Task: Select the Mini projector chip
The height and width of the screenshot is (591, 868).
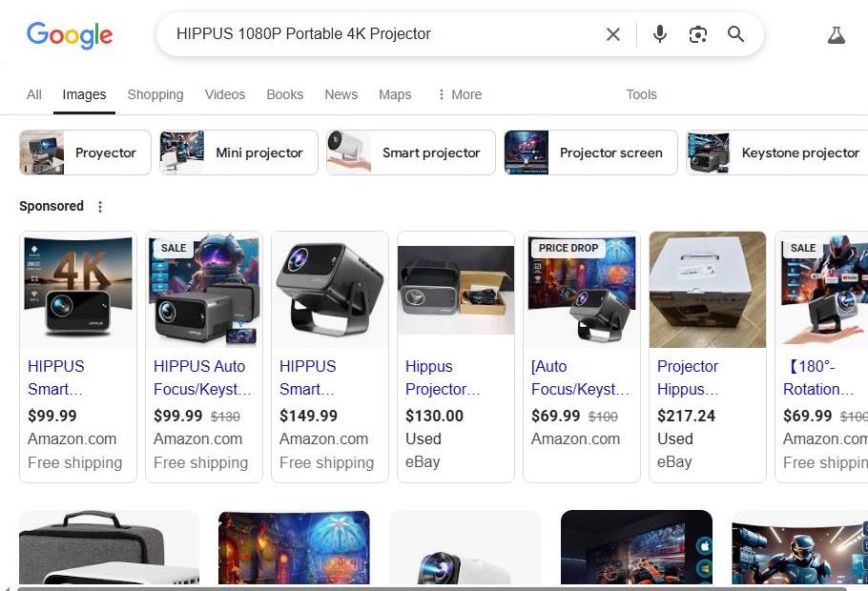Action: pyautogui.click(x=238, y=153)
